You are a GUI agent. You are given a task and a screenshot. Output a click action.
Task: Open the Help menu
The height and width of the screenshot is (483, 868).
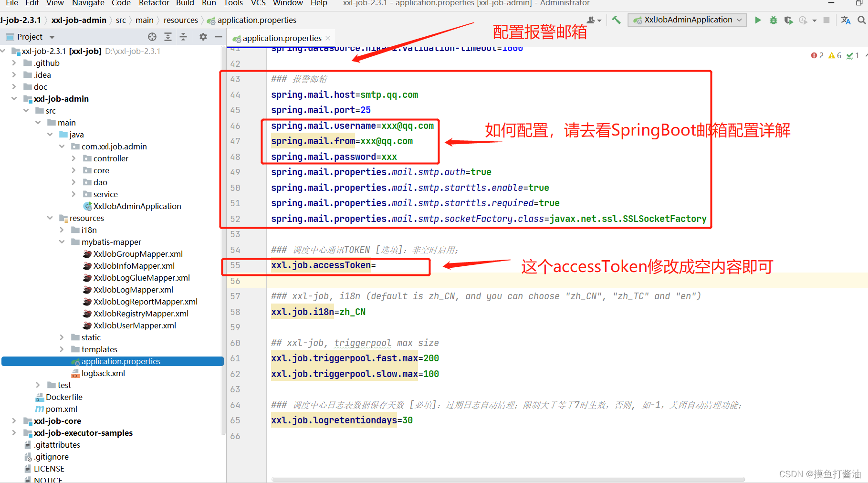click(319, 3)
